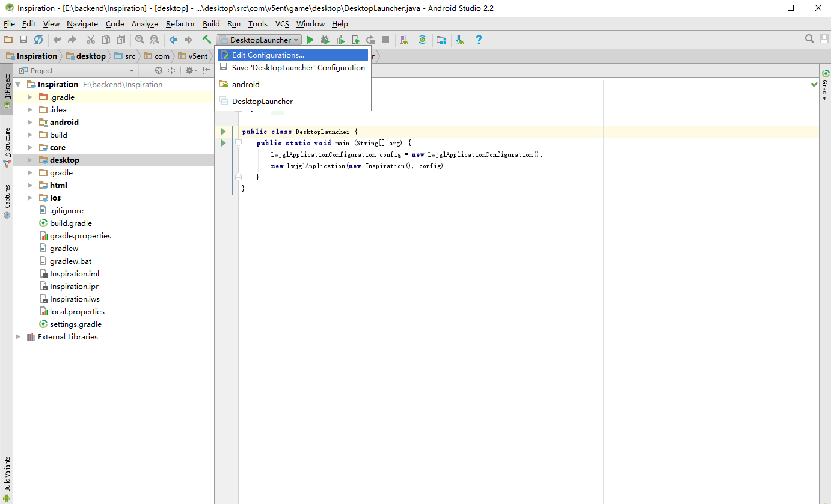Expand the .gradle folder node
831x504 pixels.
coord(30,97)
